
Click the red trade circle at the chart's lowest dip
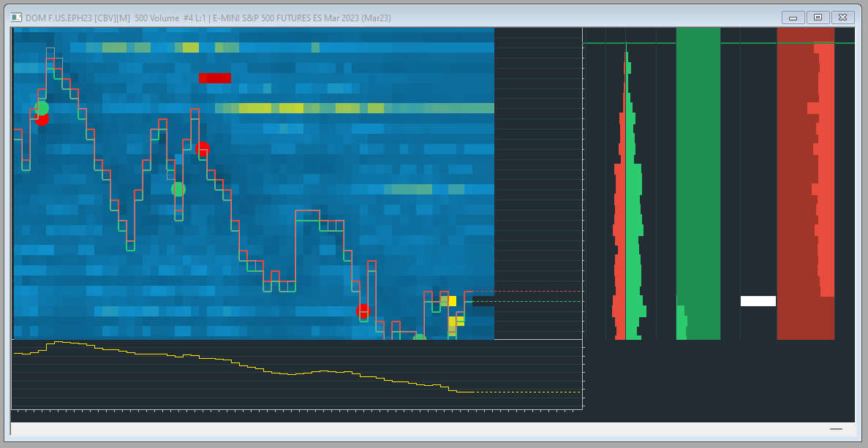click(363, 311)
